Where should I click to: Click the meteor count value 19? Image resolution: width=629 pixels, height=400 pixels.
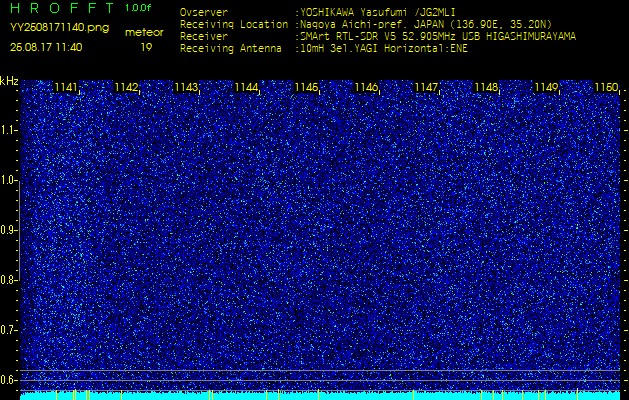[146, 47]
